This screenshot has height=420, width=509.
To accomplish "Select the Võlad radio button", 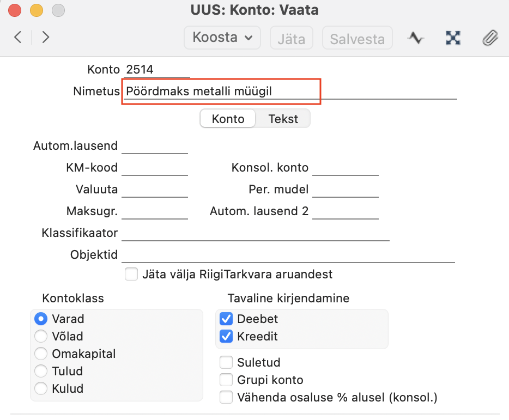I will 41,336.
